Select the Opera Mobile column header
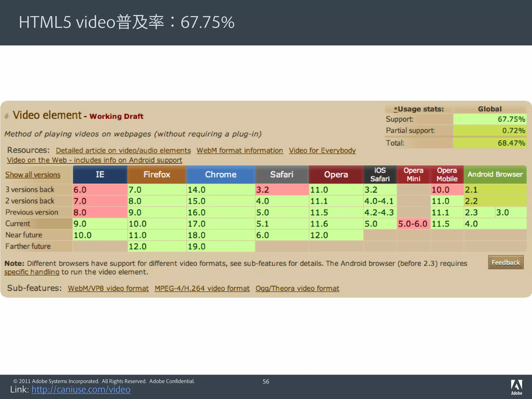Viewport: 532px width, 399px height. click(x=447, y=175)
